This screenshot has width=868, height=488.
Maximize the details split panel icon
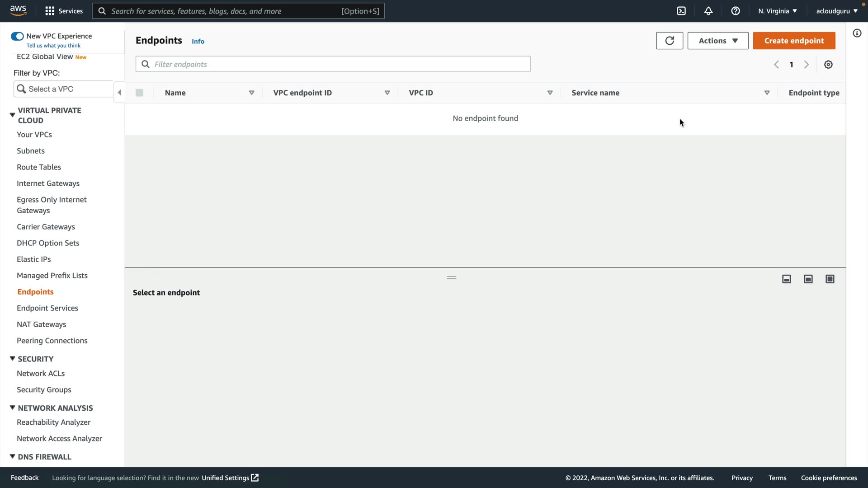click(830, 279)
